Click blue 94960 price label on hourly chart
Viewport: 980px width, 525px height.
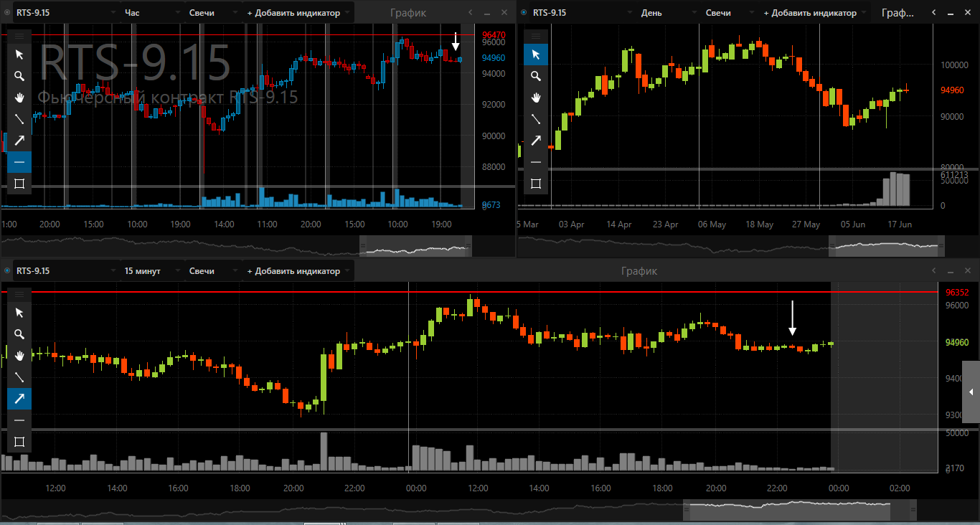click(494, 58)
